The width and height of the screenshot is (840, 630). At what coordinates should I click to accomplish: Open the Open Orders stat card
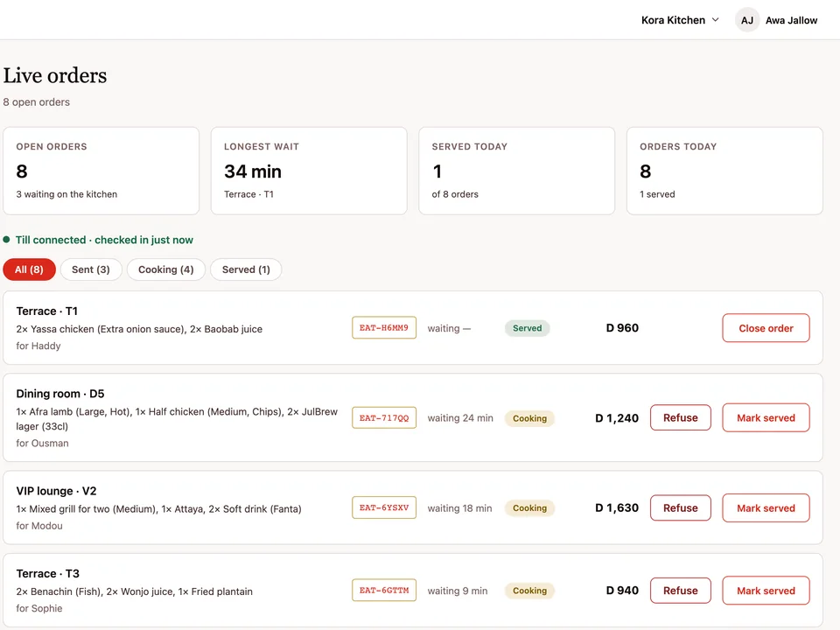pyautogui.click(x=101, y=171)
